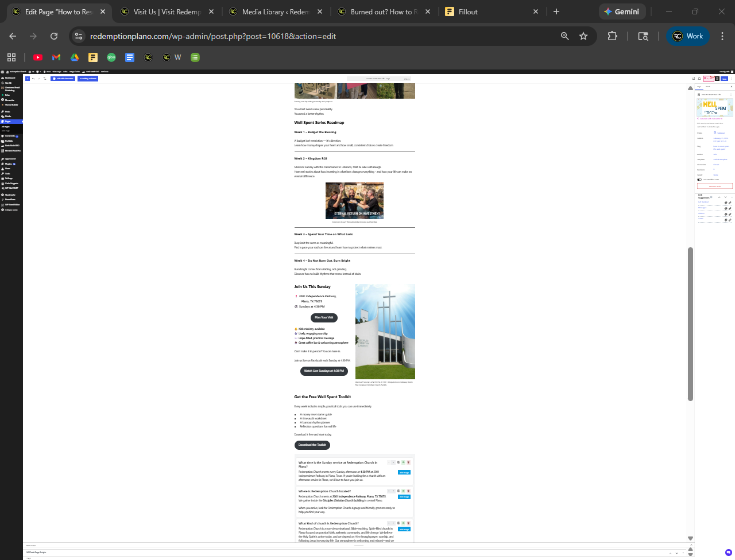This screenshot has height=560, width=735.
Task: Toggle the Lock Modified Date switch
Action: point(699,180)
